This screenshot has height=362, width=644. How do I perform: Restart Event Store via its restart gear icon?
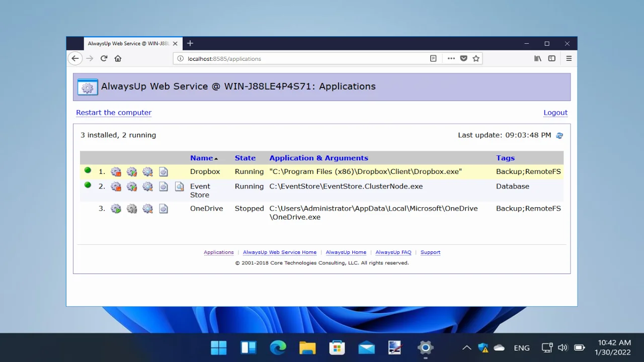132,187
